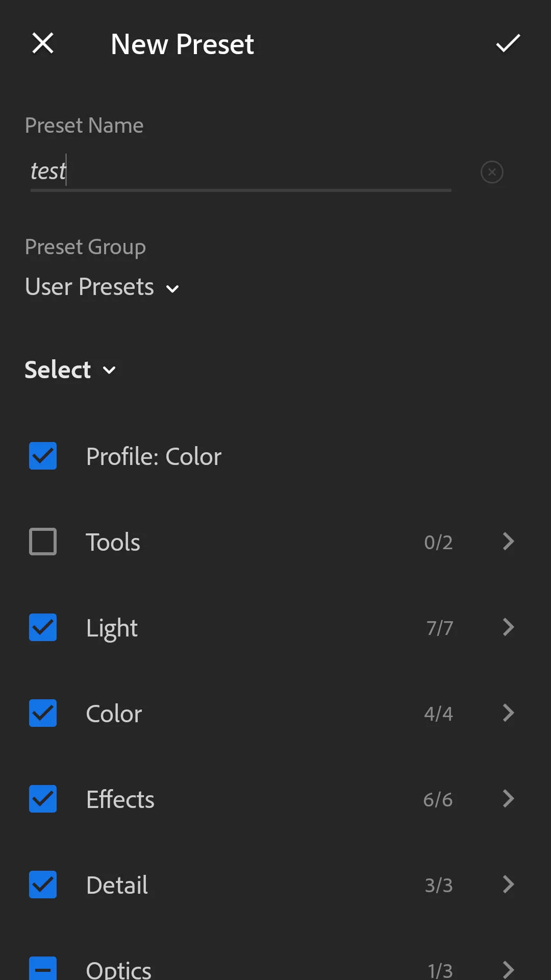Open Color settings with its arrow
Image resolution: width=551 pixels, height=980 pixels.
click(x=508, y=713)
